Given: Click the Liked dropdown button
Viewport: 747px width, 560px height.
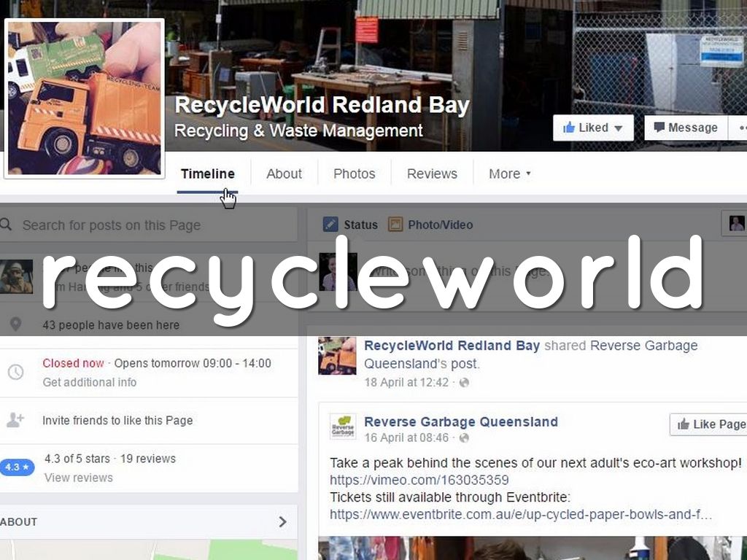Looking at the screenshot, I should point(593,128).
